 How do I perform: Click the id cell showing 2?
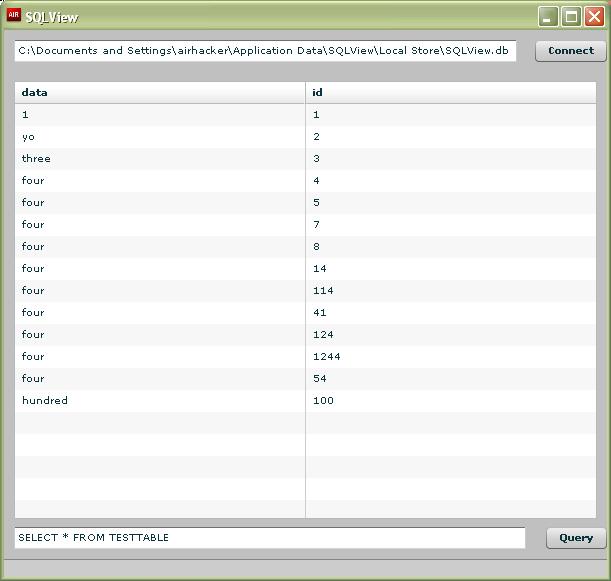[x=451, y=137]
